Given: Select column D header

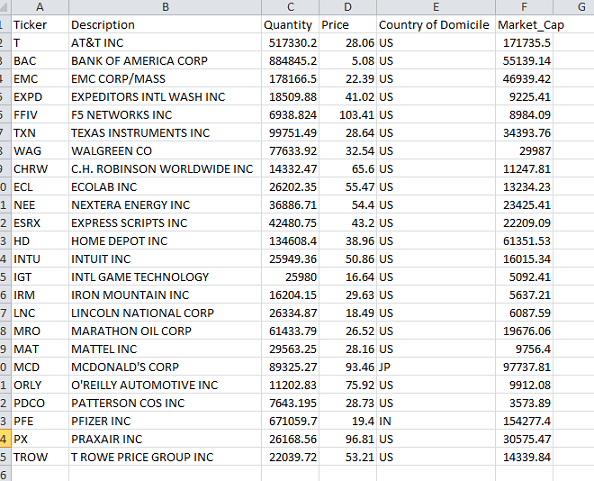Looking at the screenshot, I should tap(348, 7).
